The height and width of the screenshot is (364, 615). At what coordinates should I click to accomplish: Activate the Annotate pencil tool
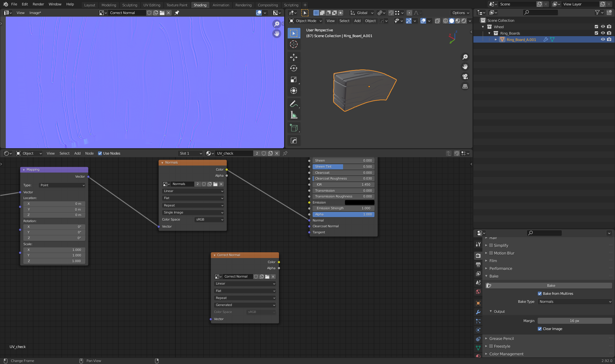pos(293,104)
